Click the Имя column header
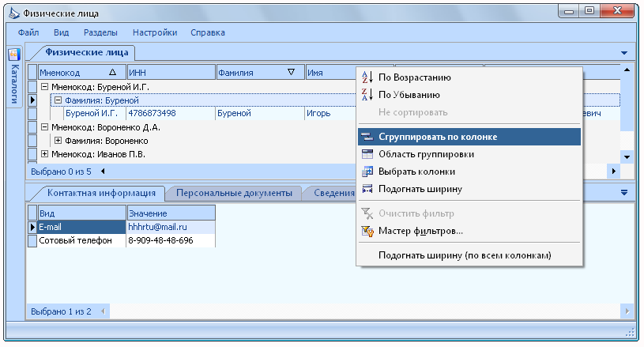 coord(330,72)
